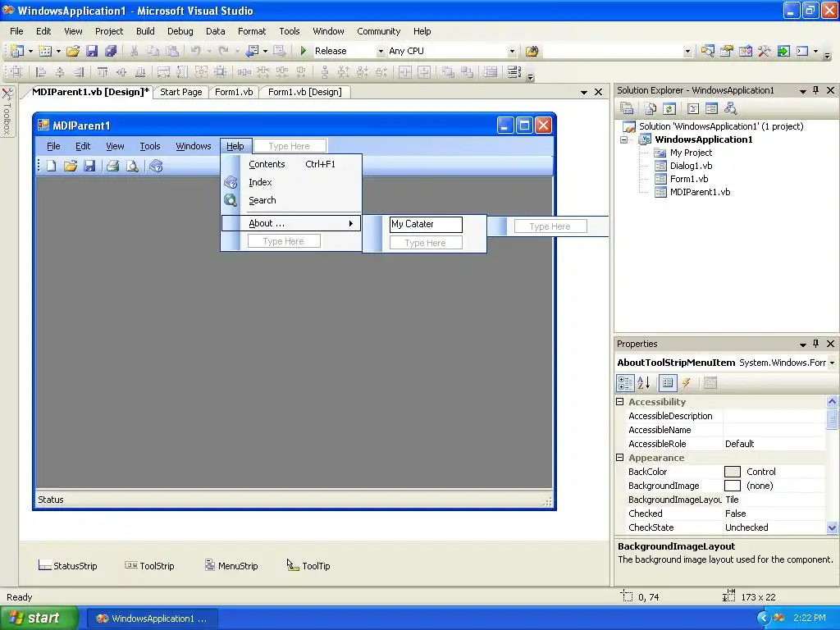Click the Open File folder icon

point(73,51)
